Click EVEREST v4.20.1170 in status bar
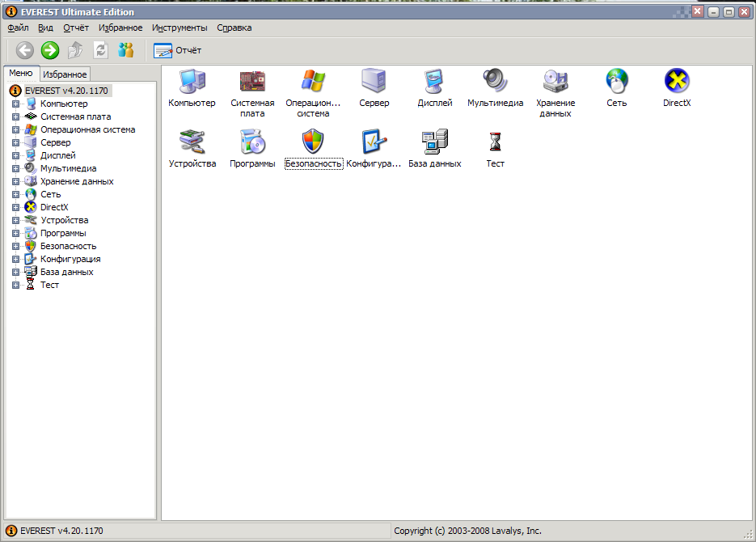 tap(61, 531)
